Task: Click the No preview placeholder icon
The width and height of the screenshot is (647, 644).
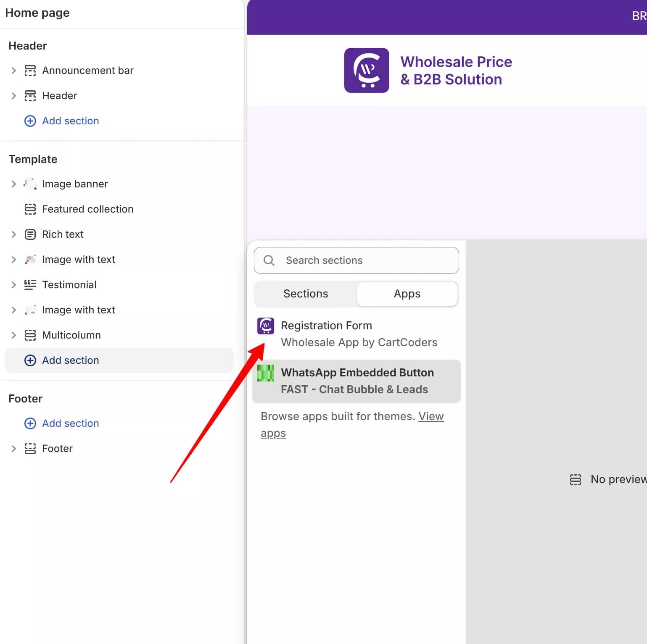Action: coord(576,479)
